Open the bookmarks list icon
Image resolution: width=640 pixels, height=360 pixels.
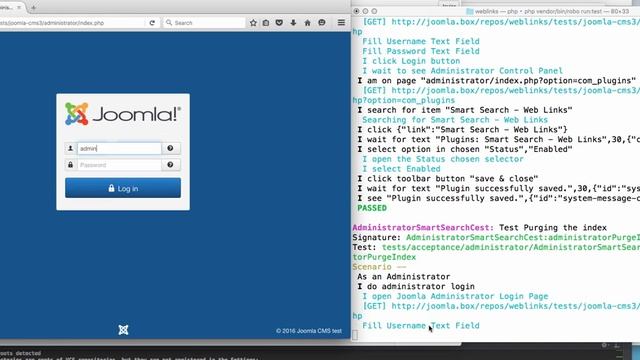tap(266, 23)
